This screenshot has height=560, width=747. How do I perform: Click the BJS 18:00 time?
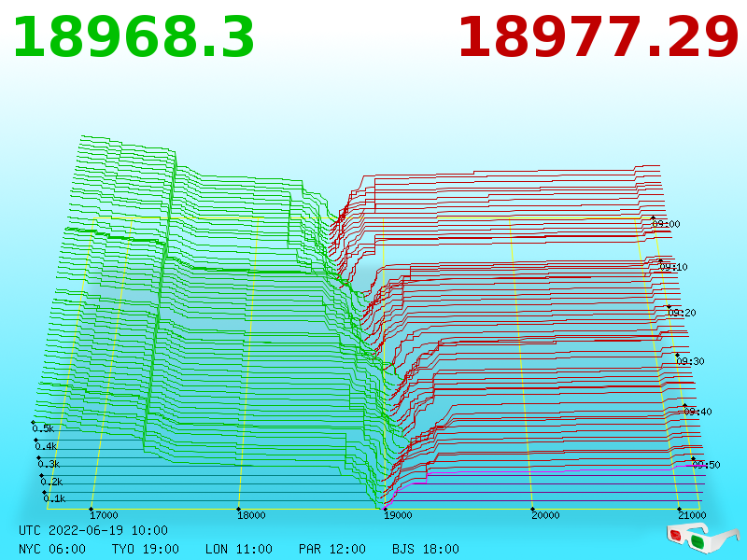(x=426, y=549)
